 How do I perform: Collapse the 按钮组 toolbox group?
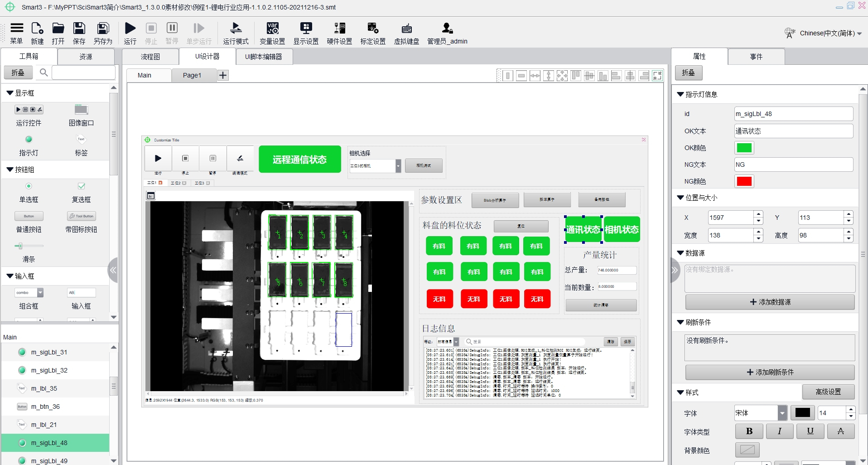pos(10,170)
